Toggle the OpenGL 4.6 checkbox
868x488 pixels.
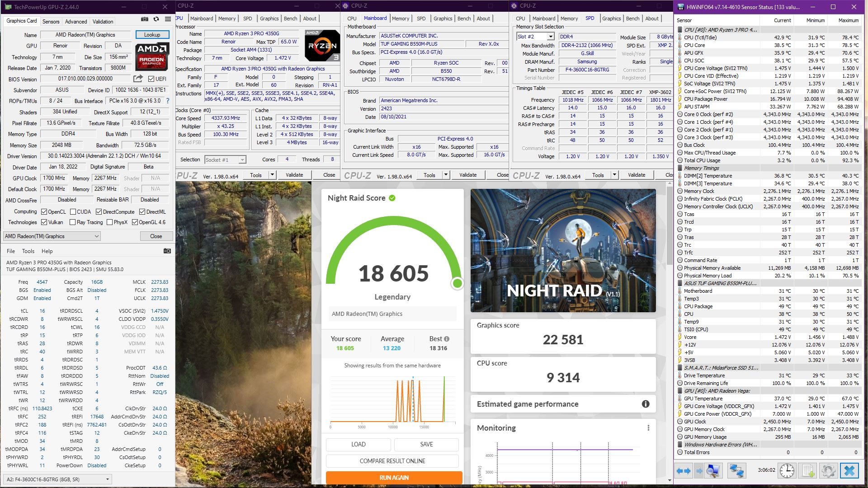pyautogui.click(x=134, y=222)
